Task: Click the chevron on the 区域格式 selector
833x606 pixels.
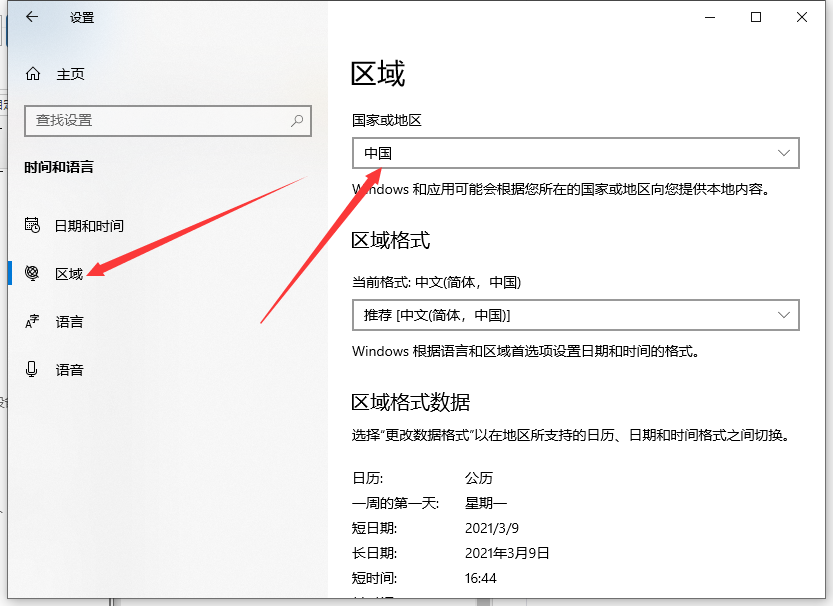Action: coord(786,315)
